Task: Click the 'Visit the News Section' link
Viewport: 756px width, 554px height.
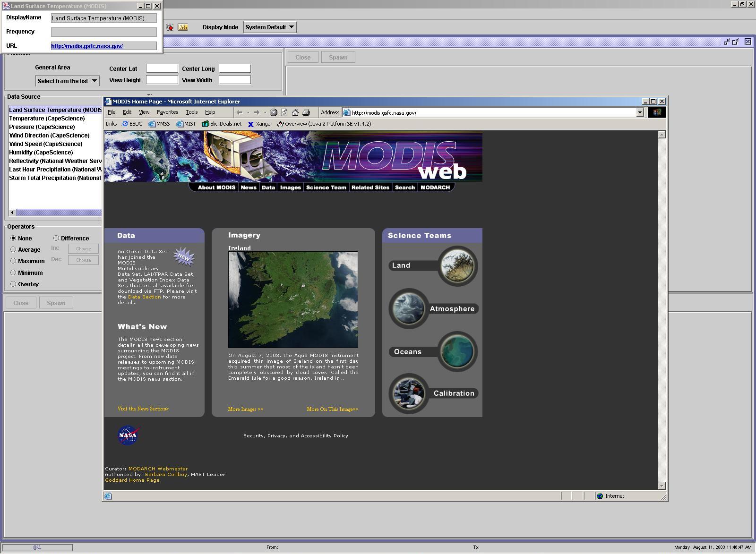Action: point(143,409)
